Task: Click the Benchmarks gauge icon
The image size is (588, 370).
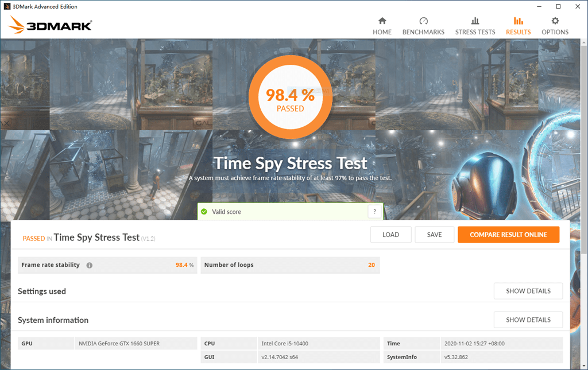Action: click(x=423, y=21)
